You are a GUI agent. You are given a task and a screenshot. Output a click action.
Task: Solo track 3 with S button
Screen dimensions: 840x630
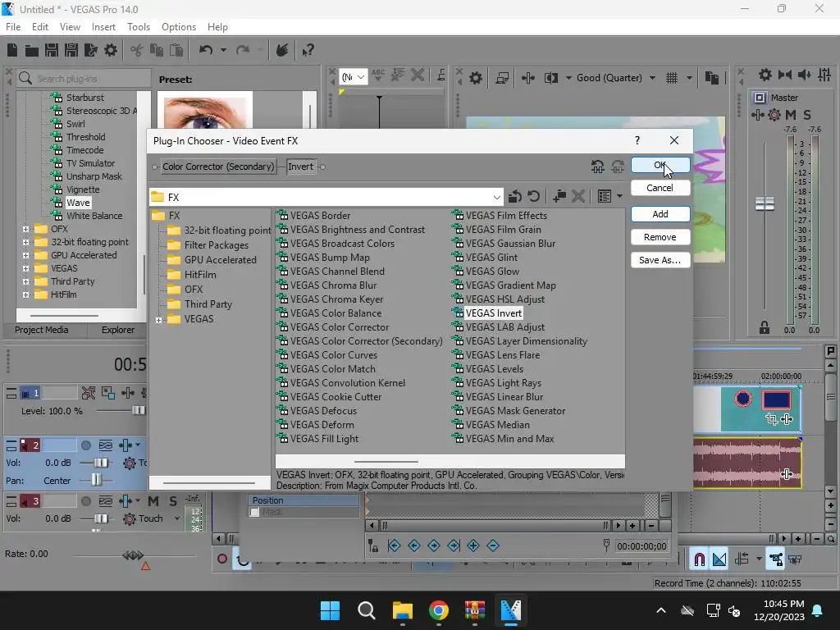[x=172, y=501]
